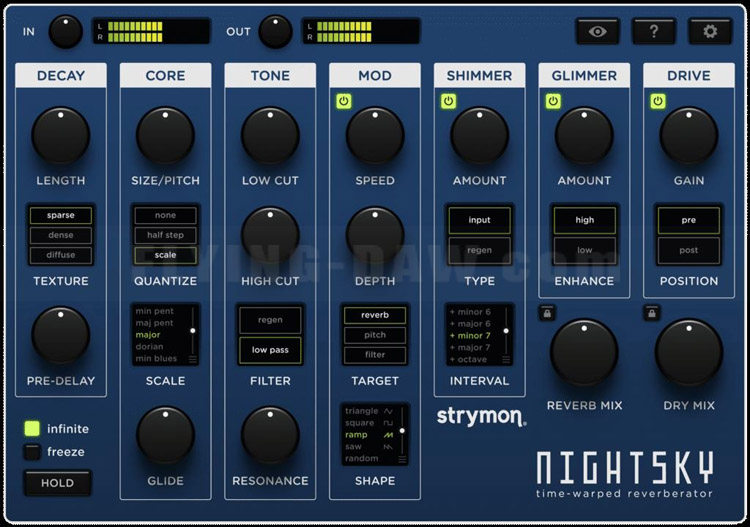Select sparse texture option
The image size is (750, 527).
(61, 215)
